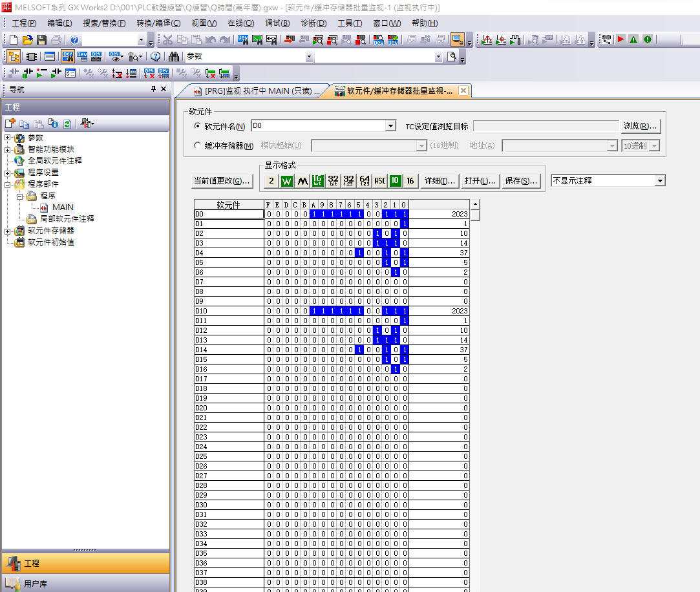The height and width of the screenshot is (592, 700).
Task: Switch display to hexadecimal 16 format
Action: click(x=410, y=181)
